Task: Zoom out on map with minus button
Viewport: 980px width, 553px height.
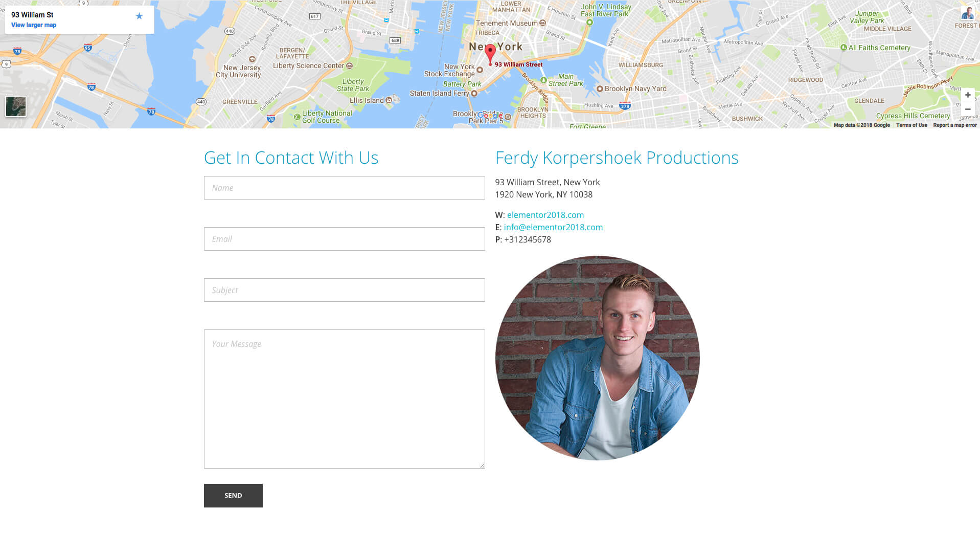Action: point(967,109)
